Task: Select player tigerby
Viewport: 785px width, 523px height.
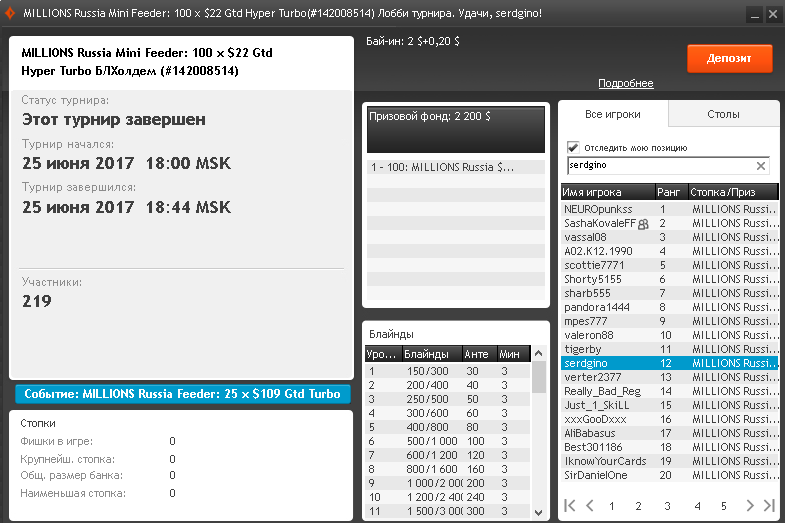Action: pos(670,349)
